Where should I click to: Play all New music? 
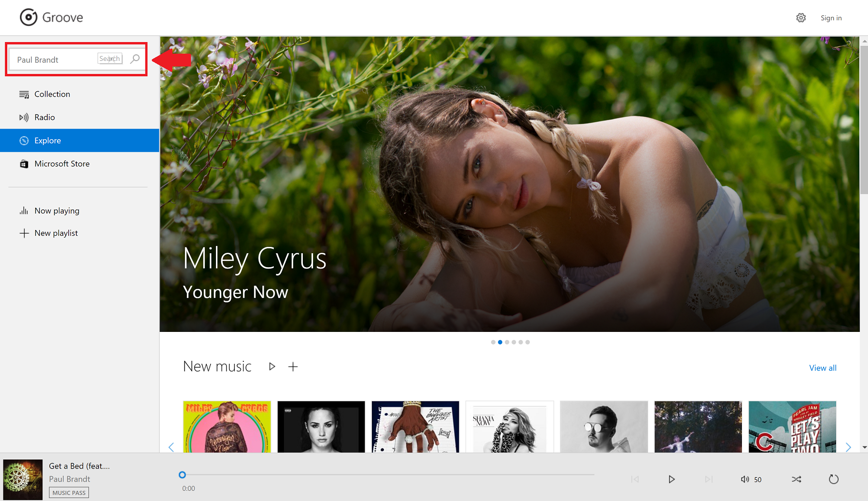pyautogui.click(x=272, y=367)
